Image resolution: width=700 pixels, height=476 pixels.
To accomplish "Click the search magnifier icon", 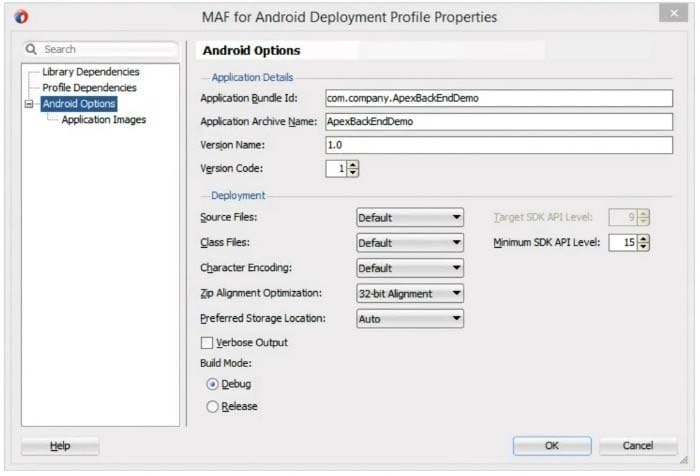I will click(x=32, y=49).
